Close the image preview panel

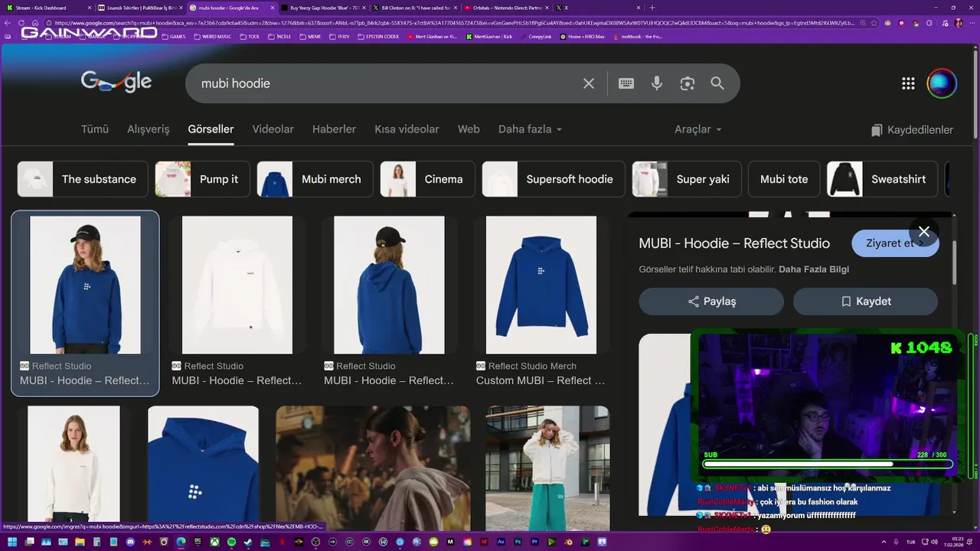pyautogui.click(x=924, y=231)
